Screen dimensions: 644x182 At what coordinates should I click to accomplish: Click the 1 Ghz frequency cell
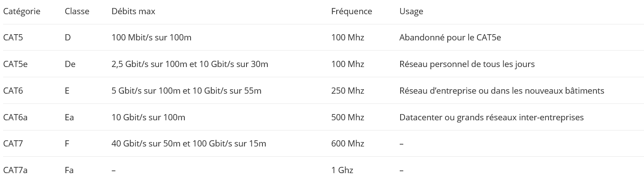point(342,170)
